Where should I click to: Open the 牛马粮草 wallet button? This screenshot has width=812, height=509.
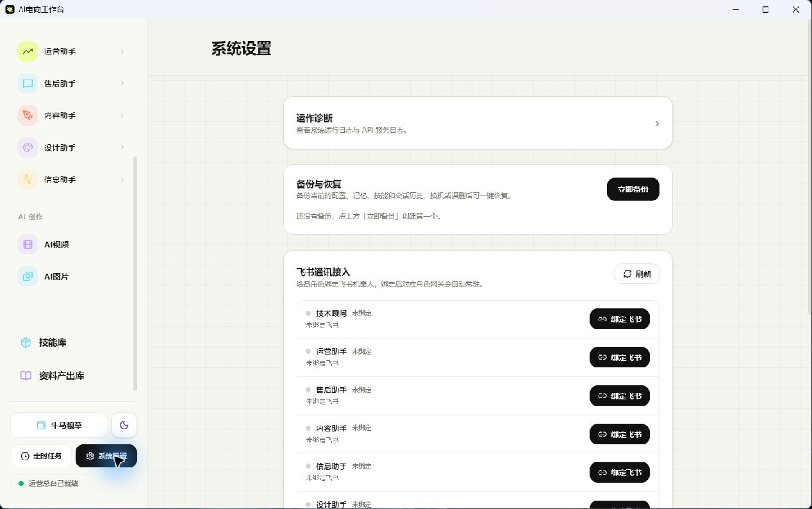pyautogui.click(x=59, y=425)
